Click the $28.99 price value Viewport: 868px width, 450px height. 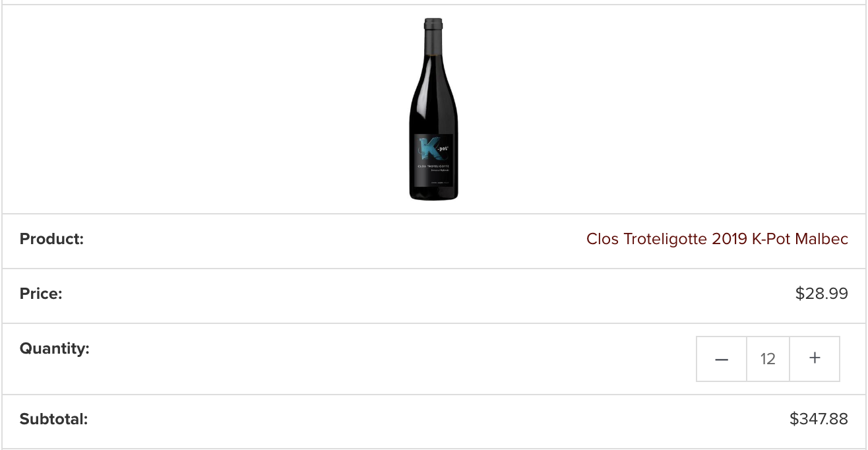point(821,294)
